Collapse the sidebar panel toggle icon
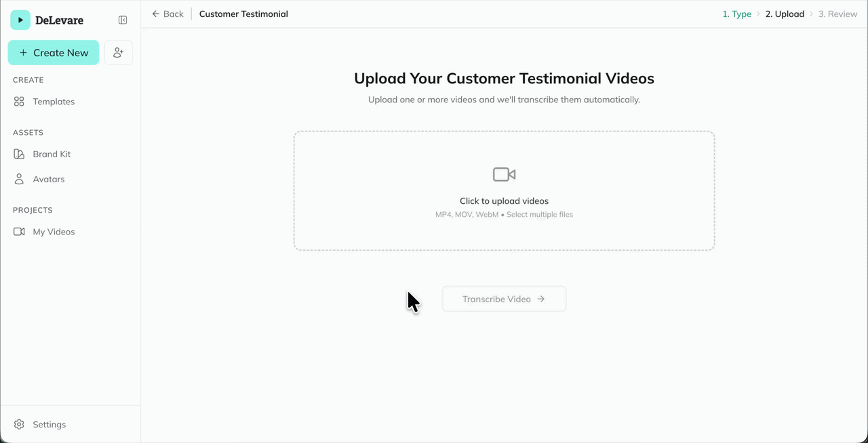 (x=123, y=20)
